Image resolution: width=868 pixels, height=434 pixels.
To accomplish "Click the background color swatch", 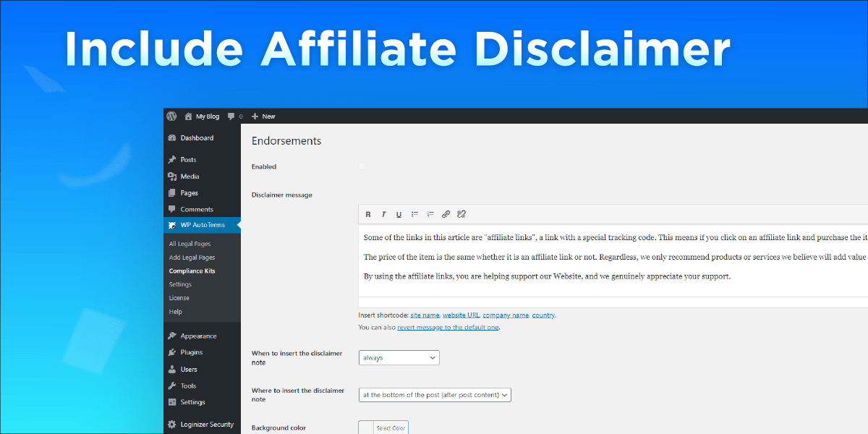I will (366, 428).
